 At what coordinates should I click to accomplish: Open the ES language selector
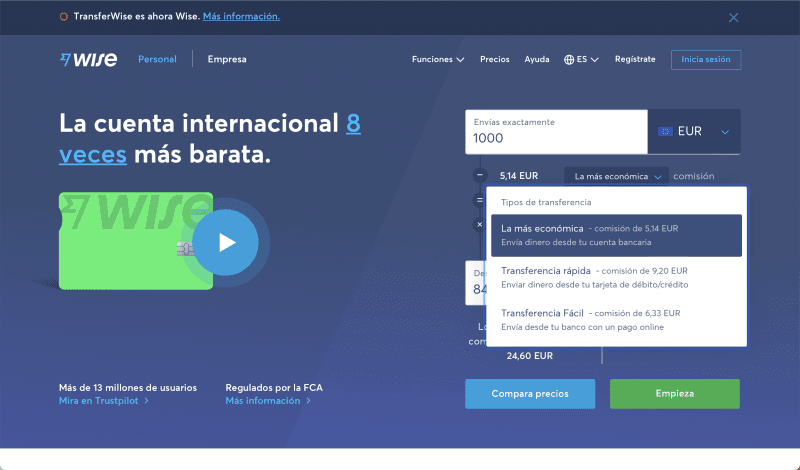point(581,59)
